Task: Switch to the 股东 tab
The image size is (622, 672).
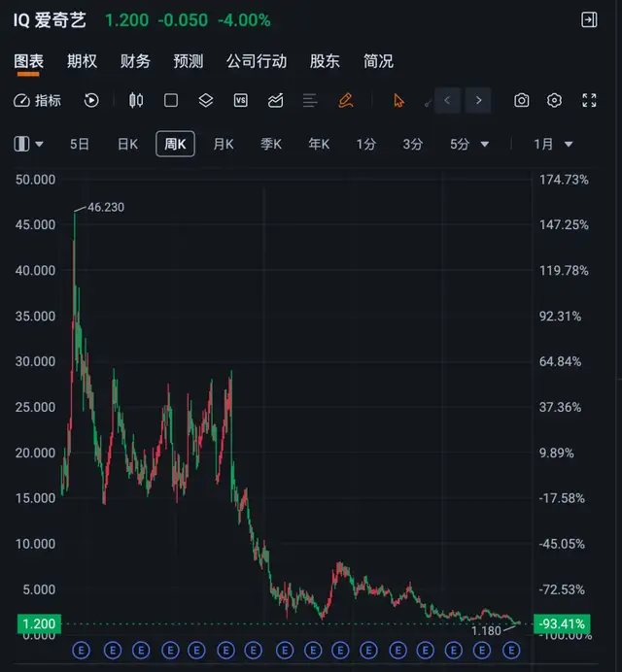Action: [x=325, y=61]
